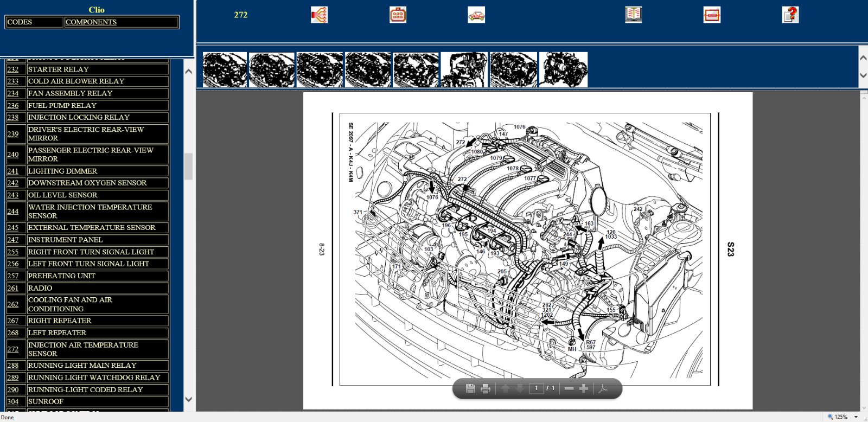Select RADIO text in component list
The width and height of the screenshot is (868, 422).
[x=40, y=288]
